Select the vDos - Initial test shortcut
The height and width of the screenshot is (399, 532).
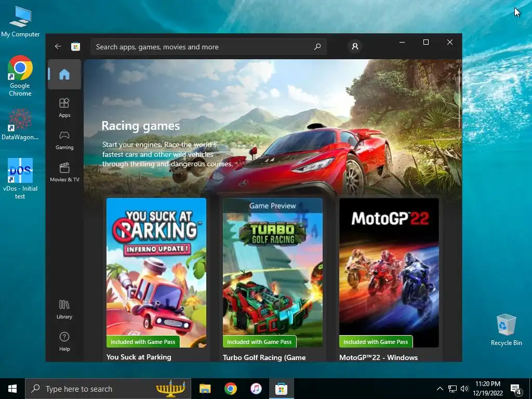tap(20, 179)
